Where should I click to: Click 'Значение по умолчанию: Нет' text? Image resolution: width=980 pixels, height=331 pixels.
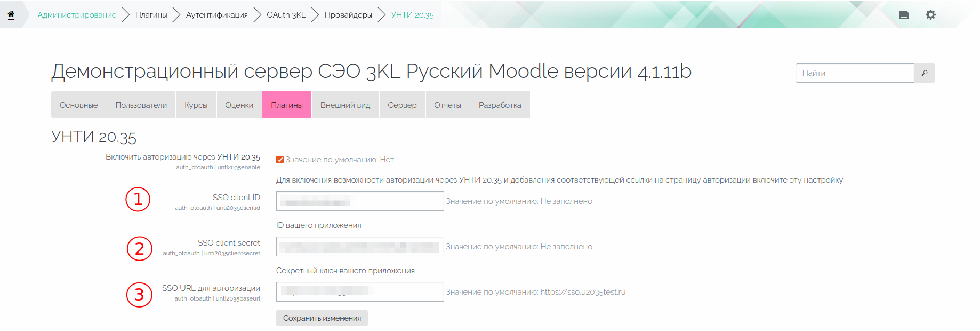pyautogui.click(x=340, y=160)
